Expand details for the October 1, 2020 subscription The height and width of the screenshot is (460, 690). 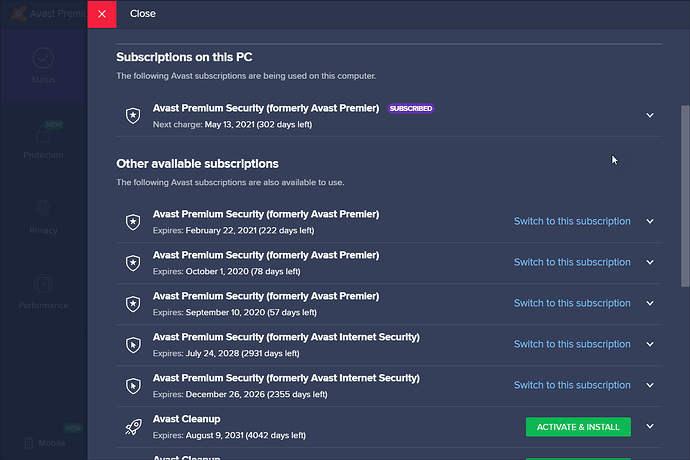coord(650,263)
